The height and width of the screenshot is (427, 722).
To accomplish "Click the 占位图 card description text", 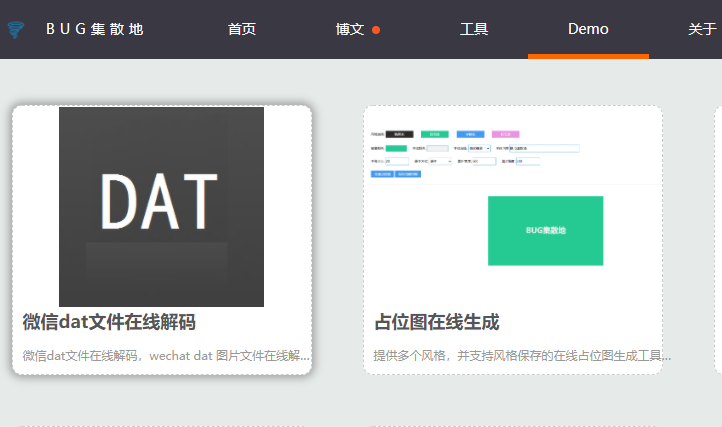I will (x=522, y=355).
